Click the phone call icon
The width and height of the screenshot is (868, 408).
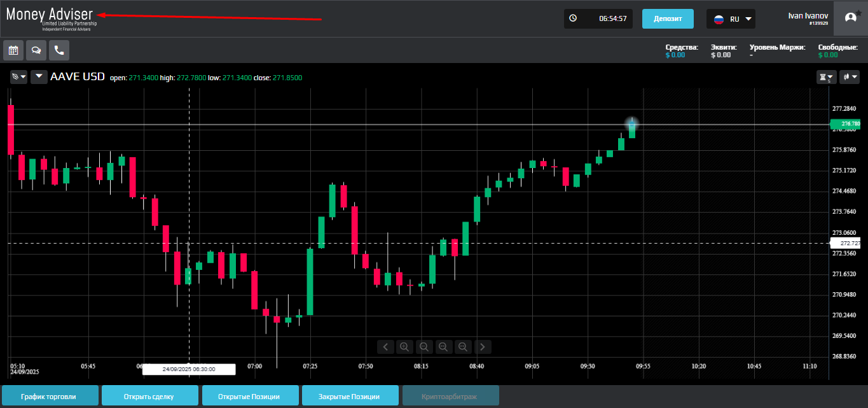coord(59,50)
